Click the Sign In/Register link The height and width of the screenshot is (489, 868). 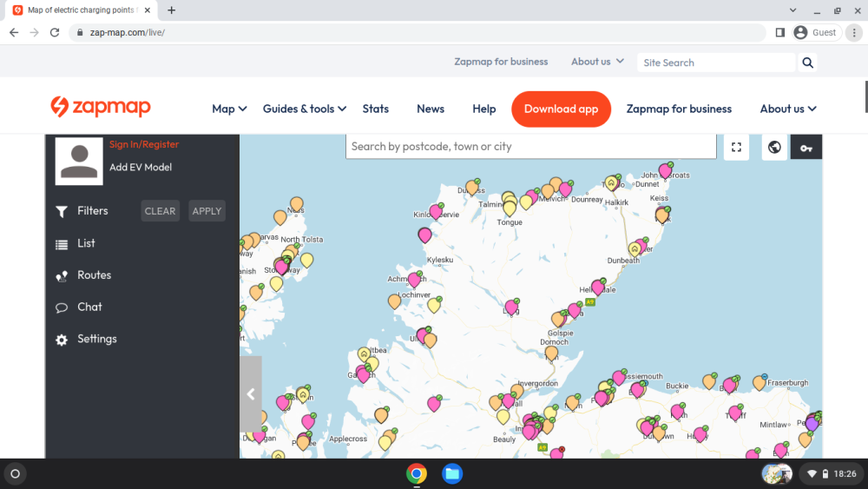point(144,144)
